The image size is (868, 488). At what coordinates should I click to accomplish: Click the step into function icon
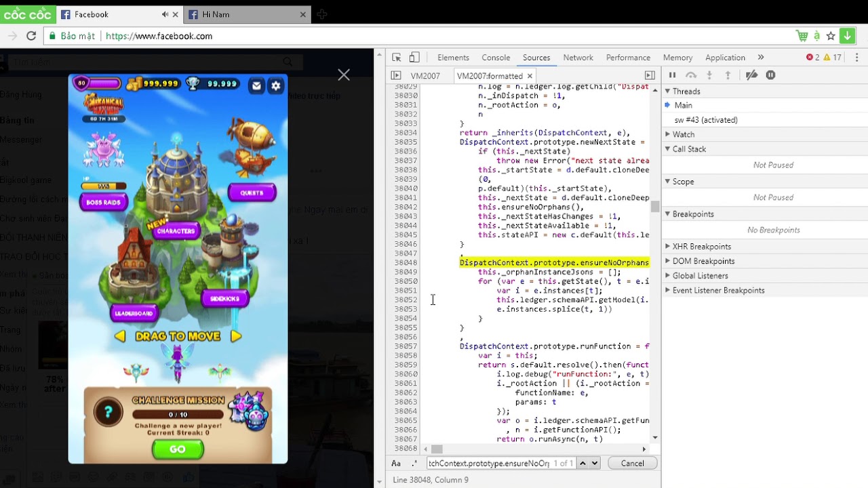tap(709, 75)
